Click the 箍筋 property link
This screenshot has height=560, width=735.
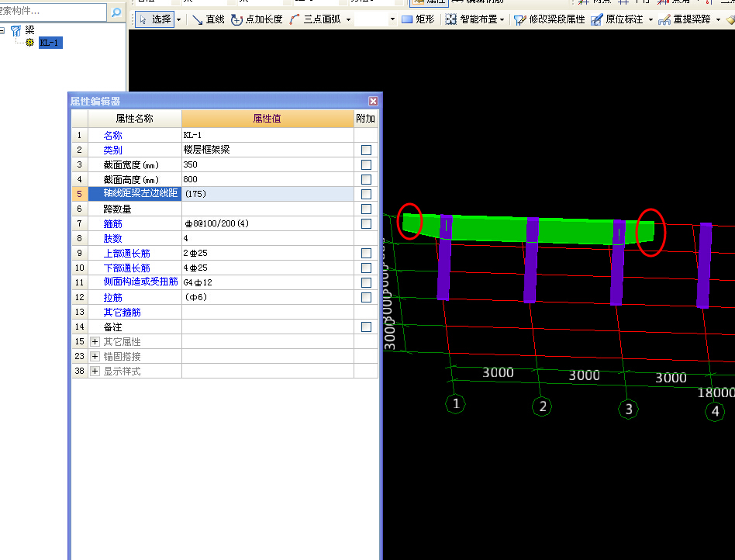(112, 223)
